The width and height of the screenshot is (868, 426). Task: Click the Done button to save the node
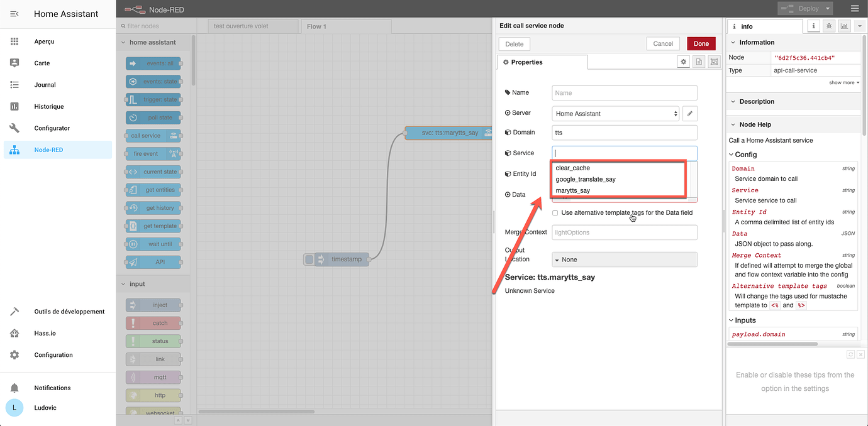coord(701,43)
